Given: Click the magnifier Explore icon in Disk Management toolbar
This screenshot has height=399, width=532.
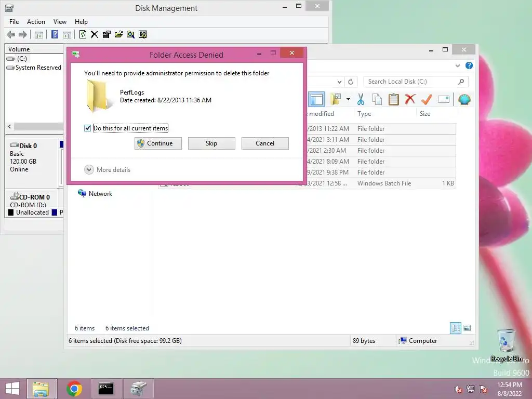Looking at the screenshot, I should (130, 34).
